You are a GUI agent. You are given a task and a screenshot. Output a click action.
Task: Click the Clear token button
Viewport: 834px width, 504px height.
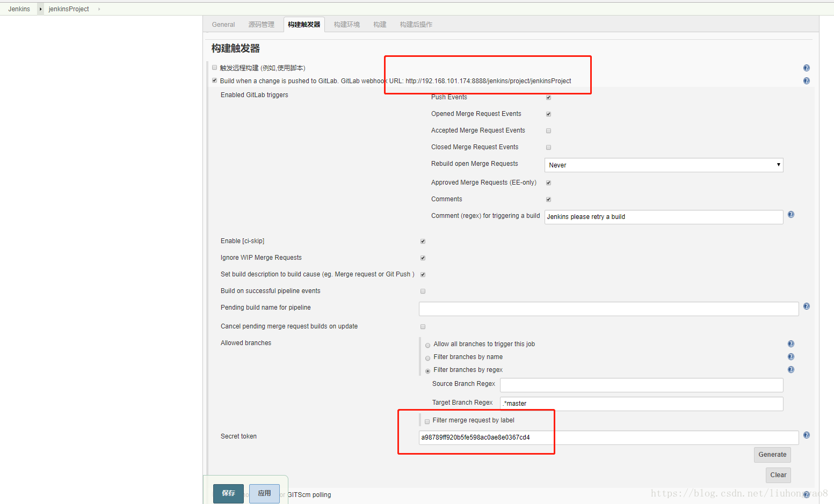pyautogui.click(x=778, y=475)
